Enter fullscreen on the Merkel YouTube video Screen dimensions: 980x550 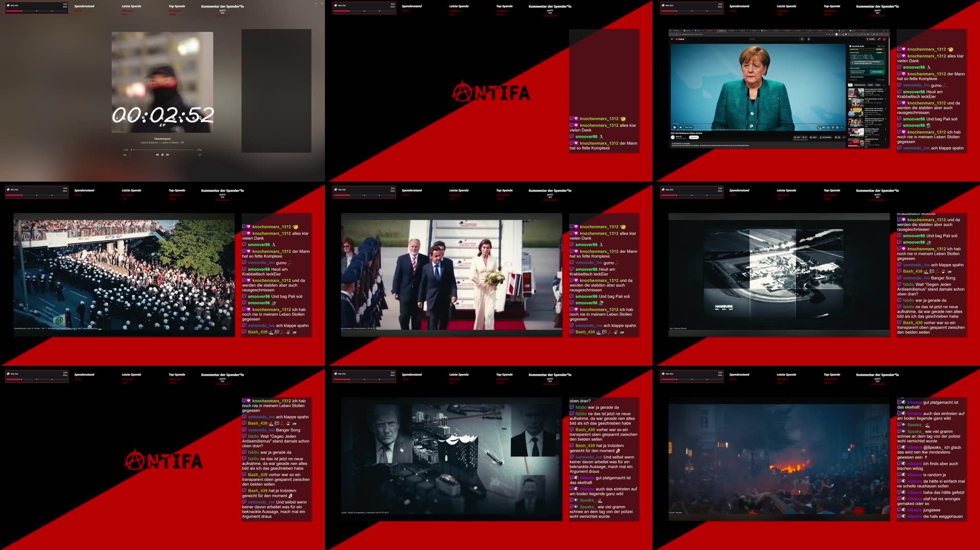coord(842,127)
